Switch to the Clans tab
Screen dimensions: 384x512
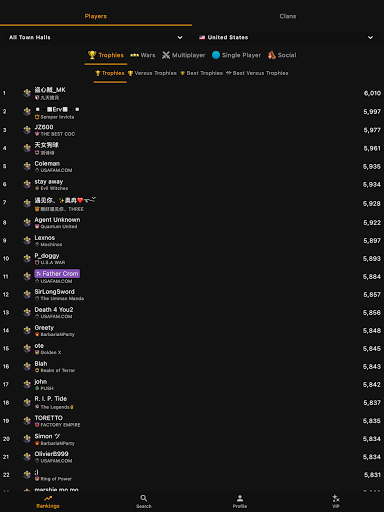pyautogui.click(x=288, y=16)
